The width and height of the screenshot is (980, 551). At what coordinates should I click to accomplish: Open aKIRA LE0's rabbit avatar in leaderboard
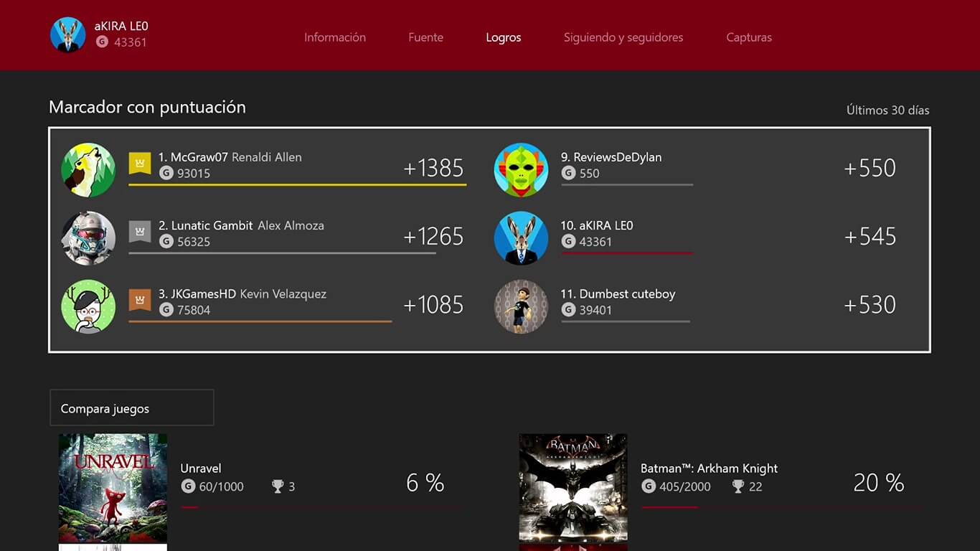pyautogui.click(x=521, y=238)
